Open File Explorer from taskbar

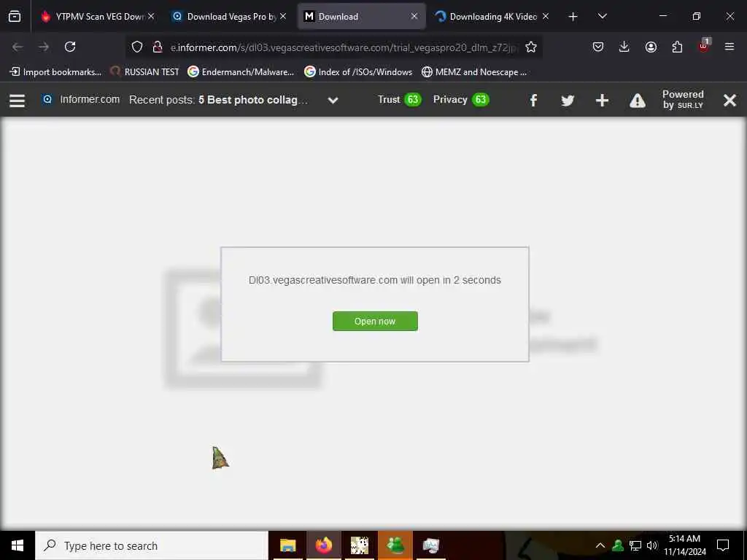point(287,545)
